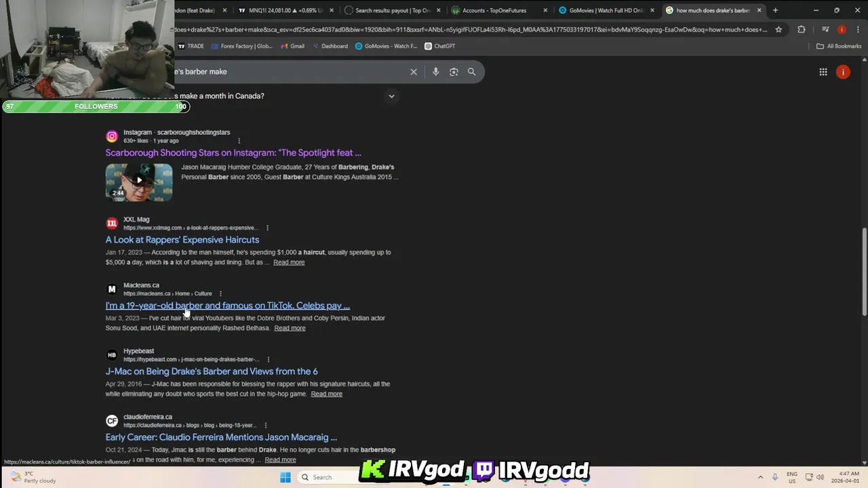Viewport: 868px width, 488px height.
Task: Open 'Early Career: Claudio Ferreira' result
Action: tap(221, 437)
